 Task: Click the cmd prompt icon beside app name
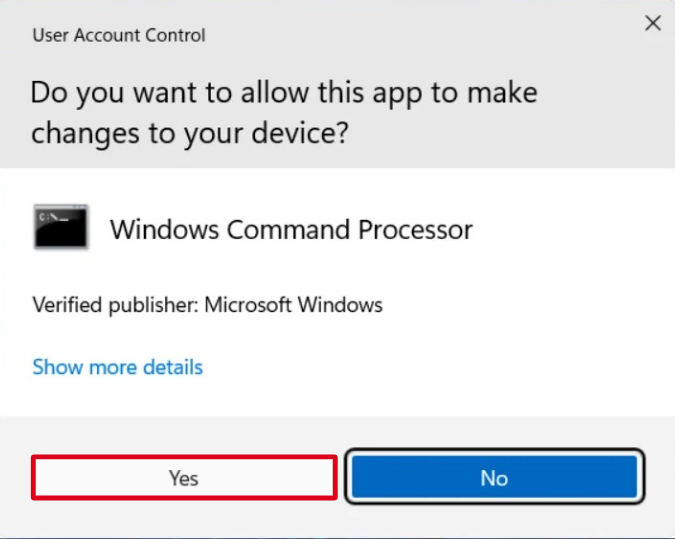60,227
